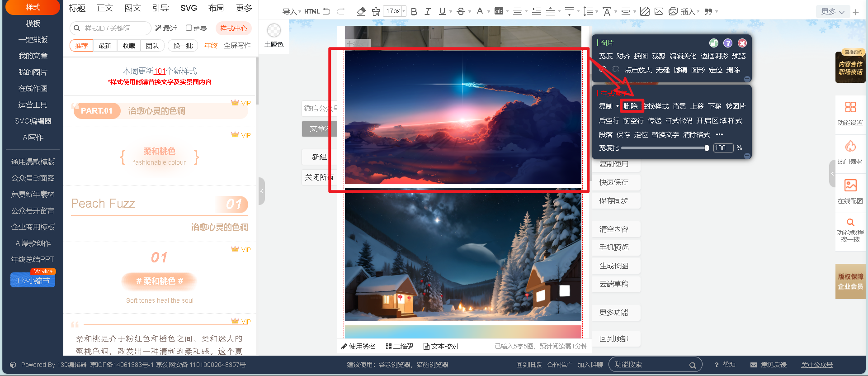
Task: Select the 收藏 filter tab
Action: [x=128, y=46]
